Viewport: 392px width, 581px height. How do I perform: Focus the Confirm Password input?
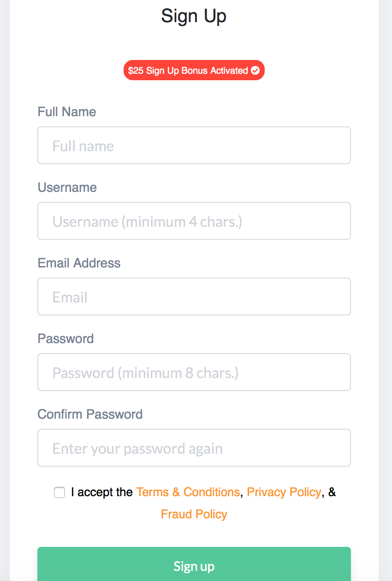[x=194, y=448]
